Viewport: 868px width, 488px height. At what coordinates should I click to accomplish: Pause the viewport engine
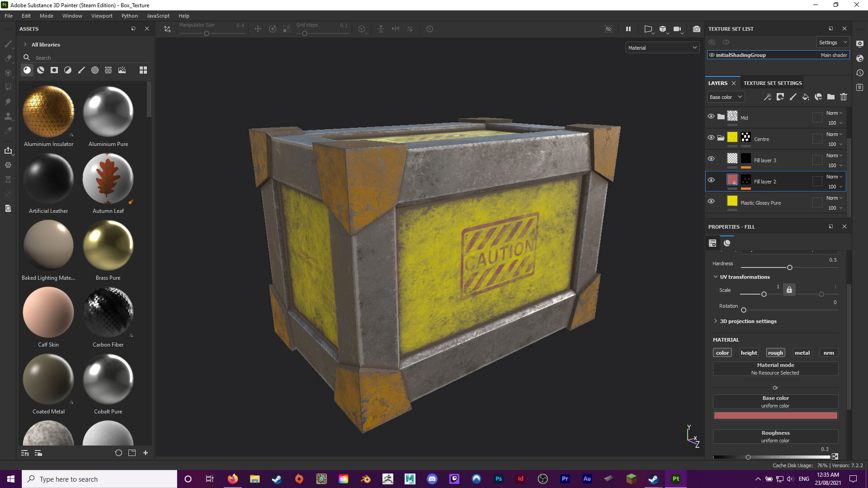point(628,28)
